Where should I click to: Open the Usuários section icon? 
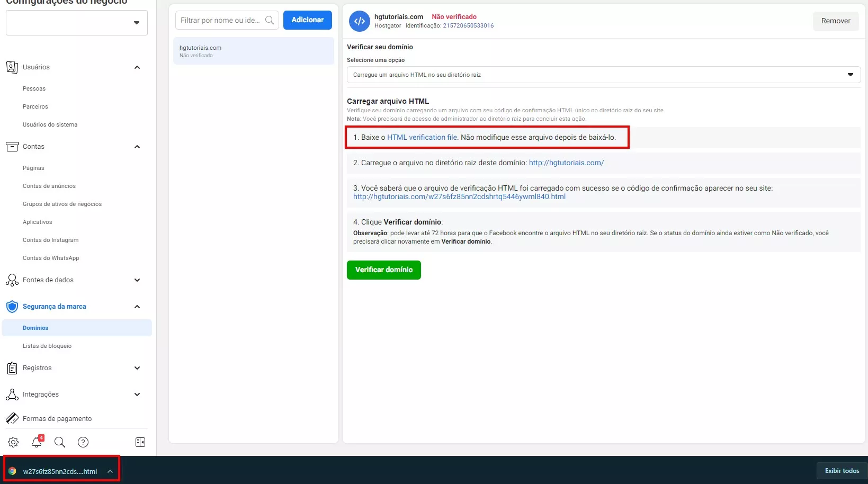coord(12,67)
